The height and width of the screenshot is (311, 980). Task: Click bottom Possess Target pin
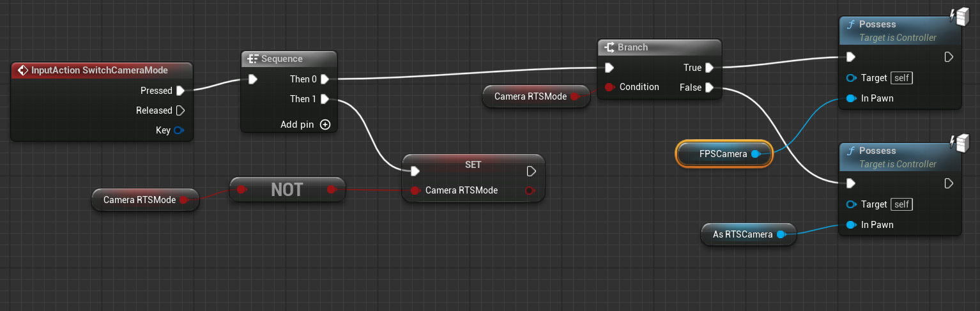point(850,204)
